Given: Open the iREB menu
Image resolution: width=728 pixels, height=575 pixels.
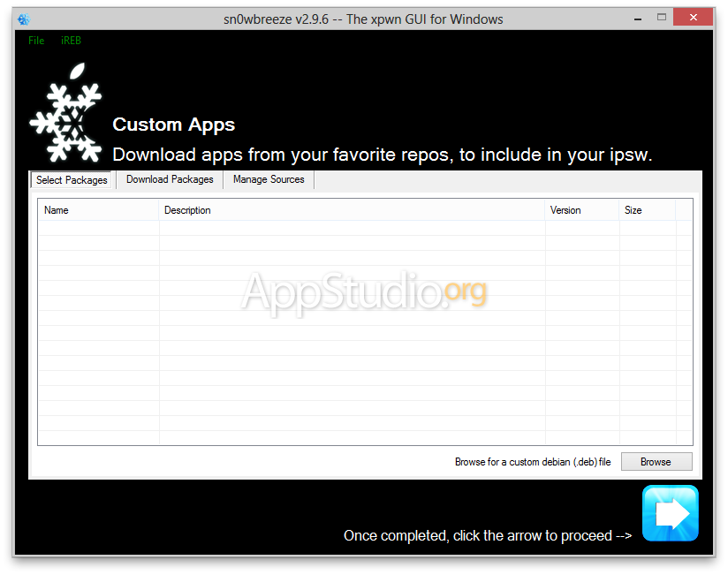Looking at the screenshot, I should (x=71, y=41).
